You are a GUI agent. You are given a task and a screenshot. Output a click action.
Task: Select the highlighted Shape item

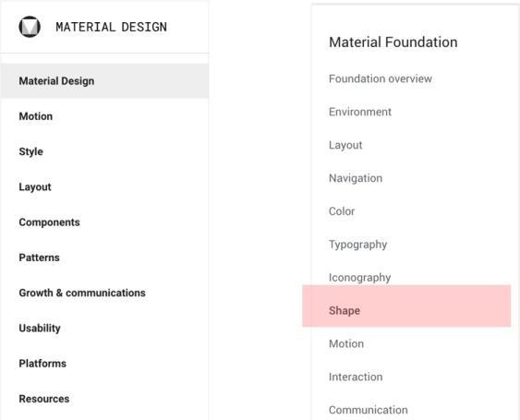click(406, 306)
